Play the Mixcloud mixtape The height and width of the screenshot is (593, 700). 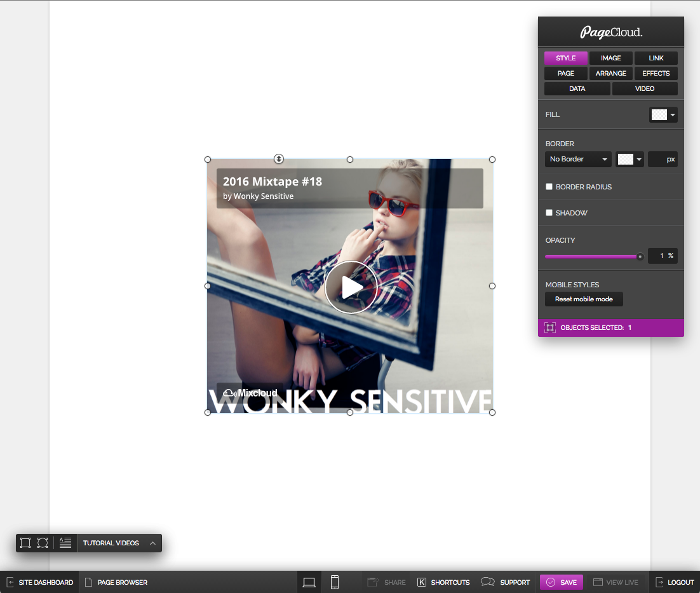pyautogui.click(x=351, y=287)
